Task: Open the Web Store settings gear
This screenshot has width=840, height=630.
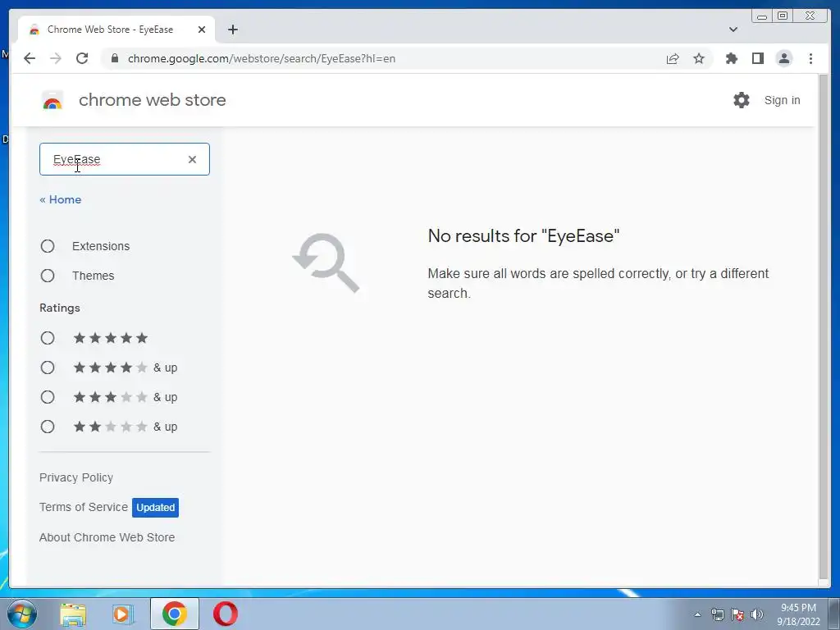Action: [x=742, y=100]
